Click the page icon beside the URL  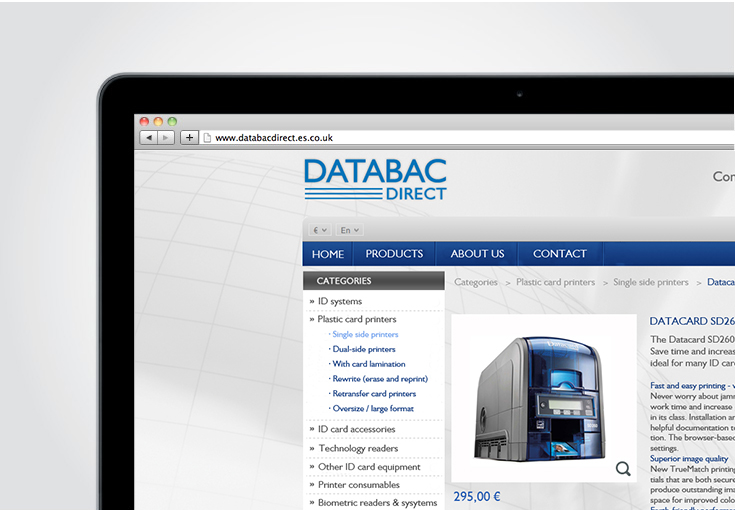click(x=207, y=138)
